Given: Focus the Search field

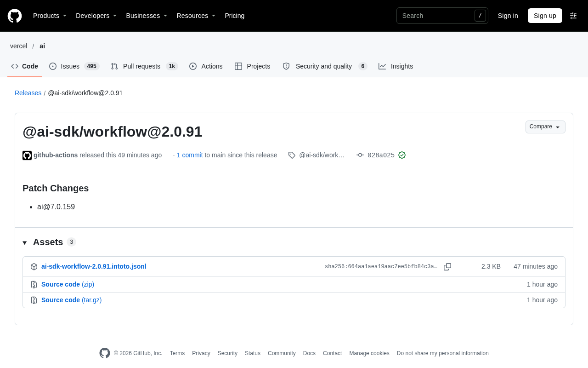Looking at the screenshot, I should click(442, 16).
